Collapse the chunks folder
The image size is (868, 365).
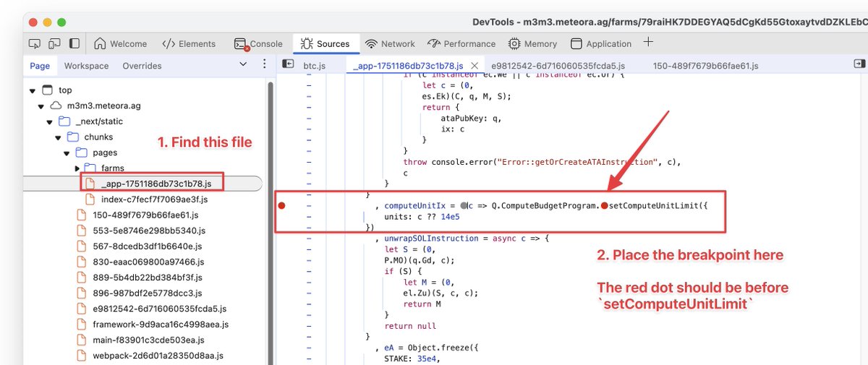[59, 137]
